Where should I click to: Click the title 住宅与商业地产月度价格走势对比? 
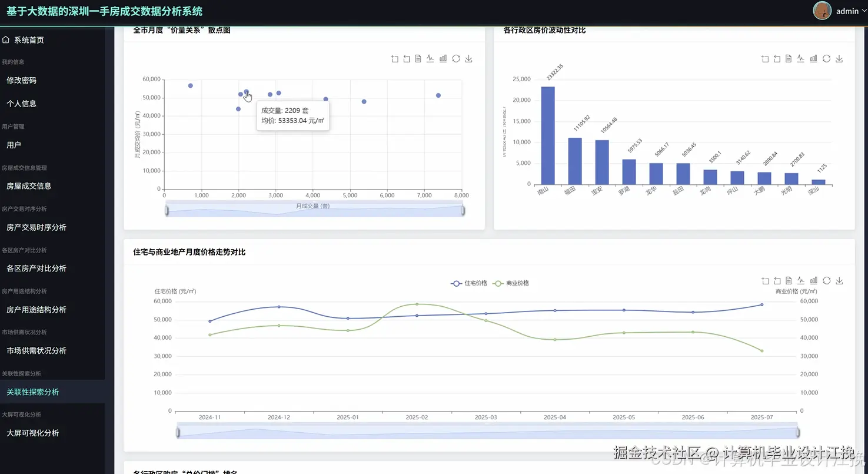tap(189, 252)
